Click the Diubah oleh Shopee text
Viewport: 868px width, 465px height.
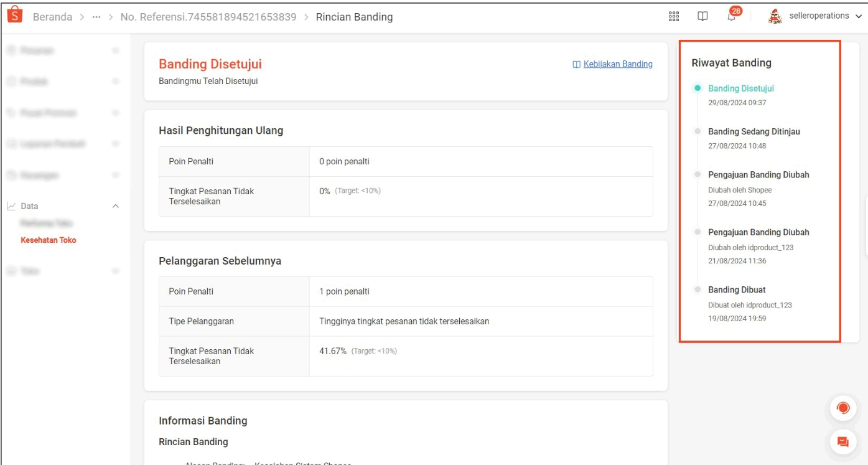740,190
